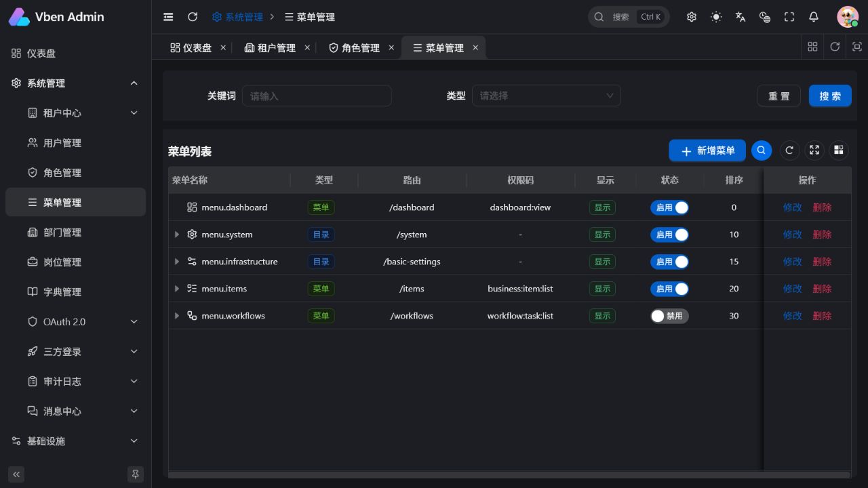Screen dimensions: 868x488
Task: Edit the menu.dashboard row via 修改
Action: click(x=792, y=207)
